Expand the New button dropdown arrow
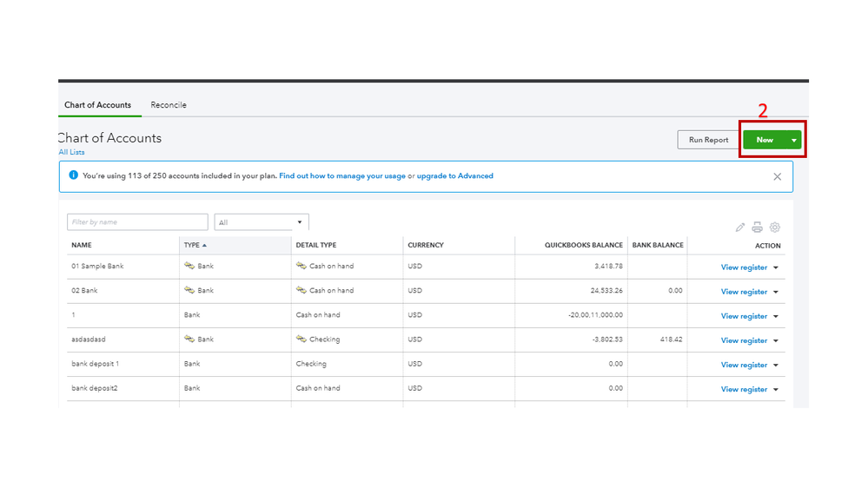Screen dimensions: 868x488 793,140
